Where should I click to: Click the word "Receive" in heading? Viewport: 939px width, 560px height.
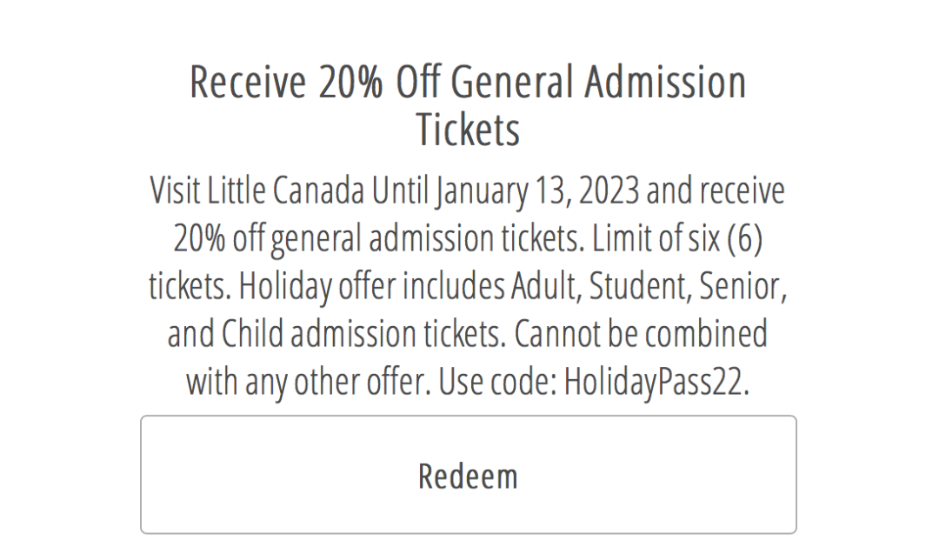248,82
